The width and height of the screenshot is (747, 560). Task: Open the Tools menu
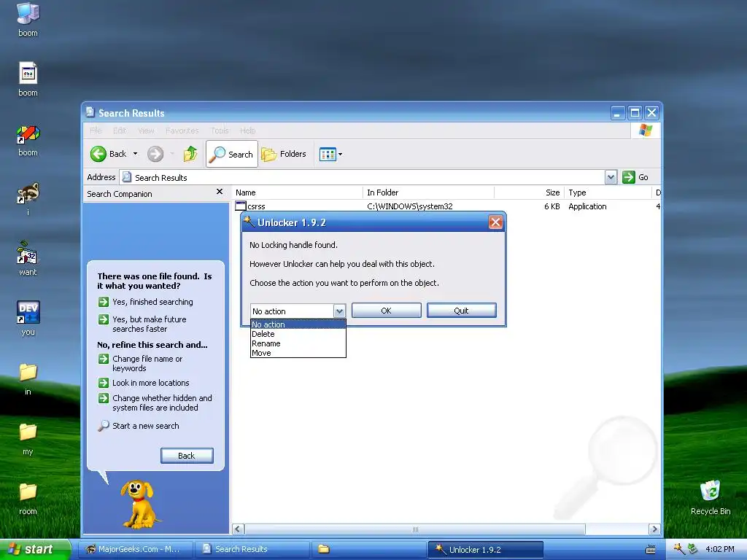tap(220, 131)
